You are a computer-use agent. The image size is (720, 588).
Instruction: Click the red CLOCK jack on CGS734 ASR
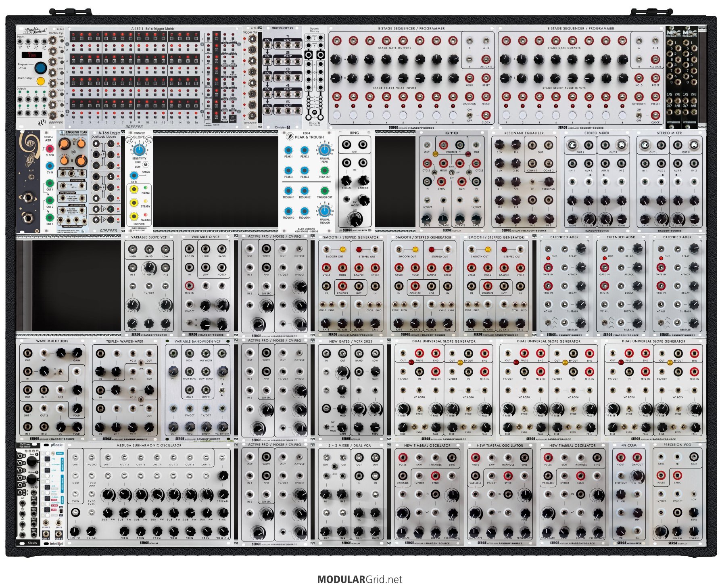50,149
